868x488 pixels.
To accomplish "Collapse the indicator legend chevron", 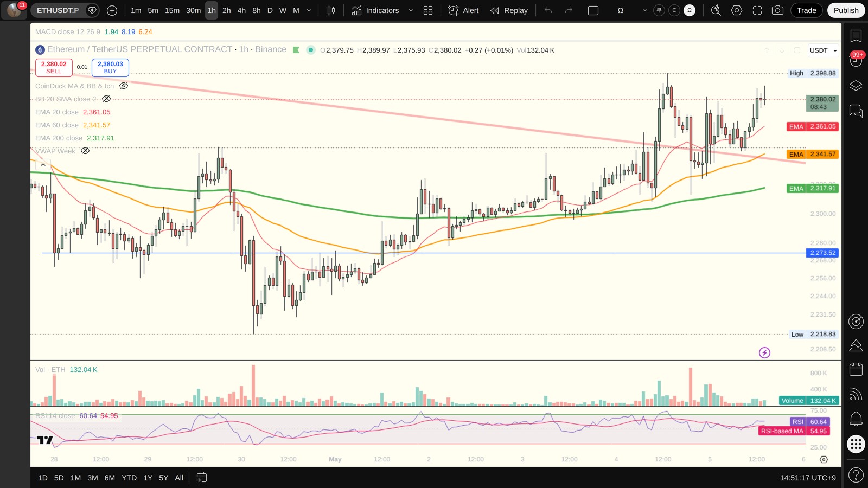I will 43,165.
